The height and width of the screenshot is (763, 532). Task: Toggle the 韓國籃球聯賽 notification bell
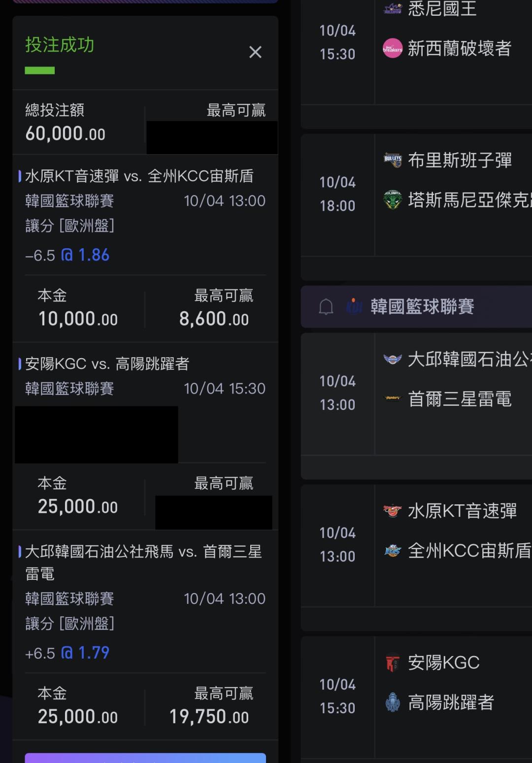point(326,307)
